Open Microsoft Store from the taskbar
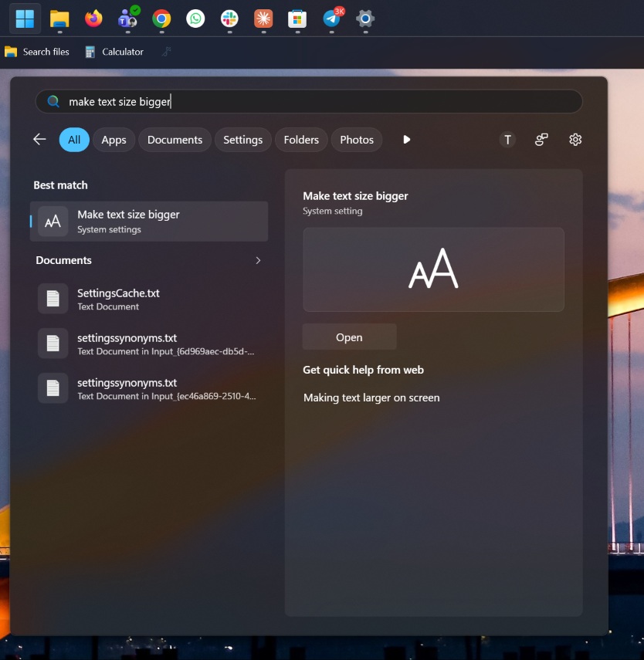Screen dimensions: 644x660 297,19
